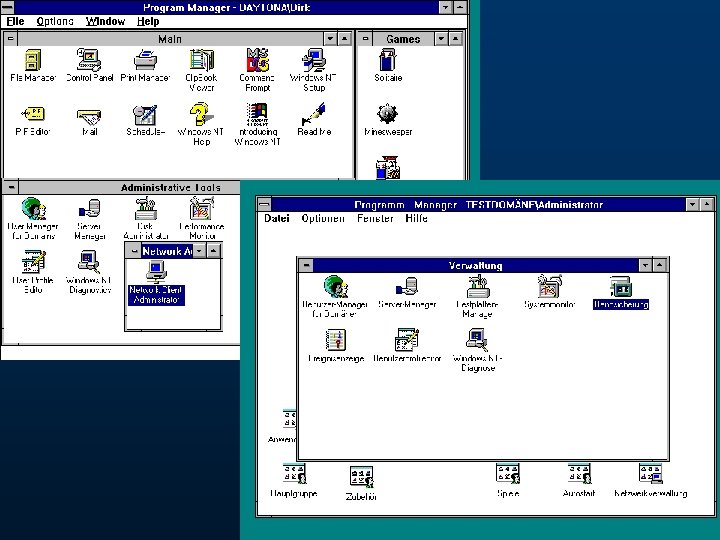Viewport: 720px width, 540px height.
Task: Open the Window menu
Action: tap(105, 21)
